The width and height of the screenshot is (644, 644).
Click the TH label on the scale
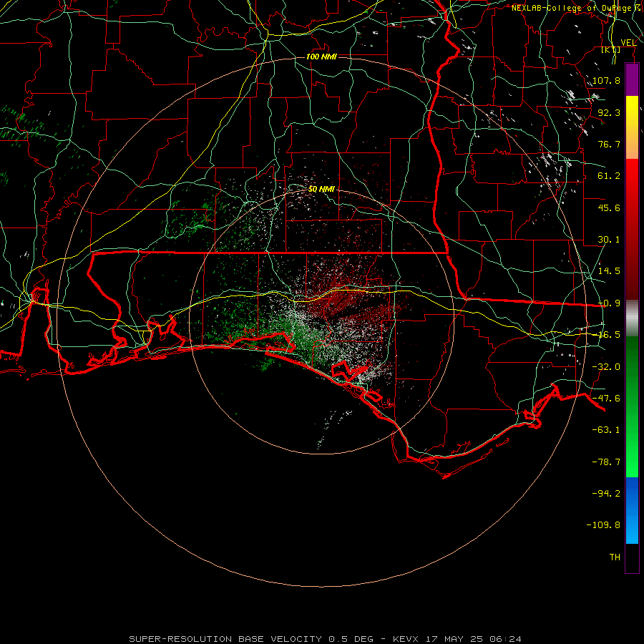tap(615, 557)
